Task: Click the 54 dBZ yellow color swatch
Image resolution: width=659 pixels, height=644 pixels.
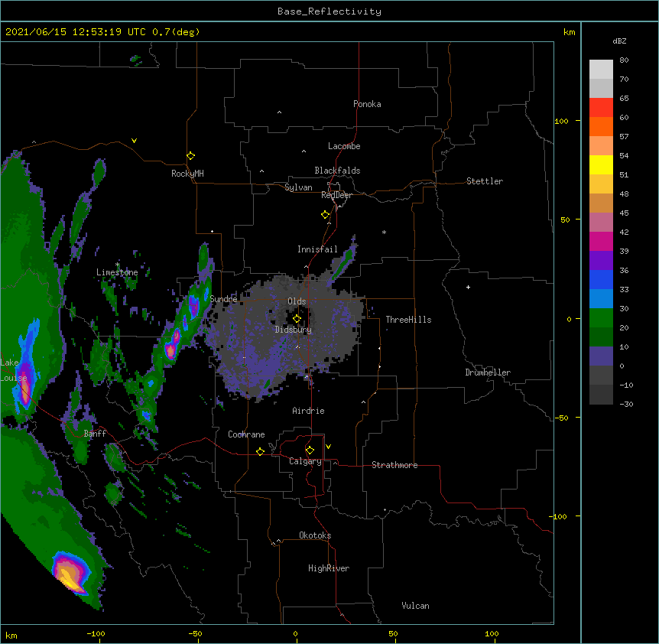Action: [x=601, y=164]
